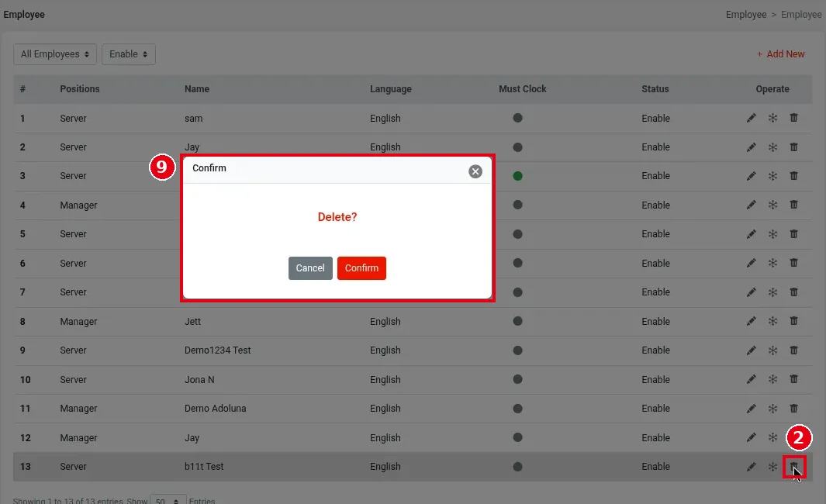The image size is (826, 504).
Task: Click the Must Clock column header
Action: (x=523, y=89)
